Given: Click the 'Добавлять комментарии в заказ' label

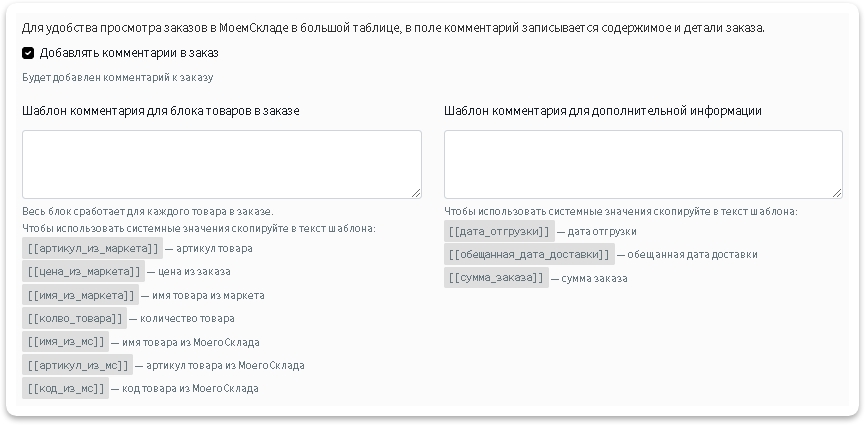Looking at the screenshot, I should tap(129, 53).
